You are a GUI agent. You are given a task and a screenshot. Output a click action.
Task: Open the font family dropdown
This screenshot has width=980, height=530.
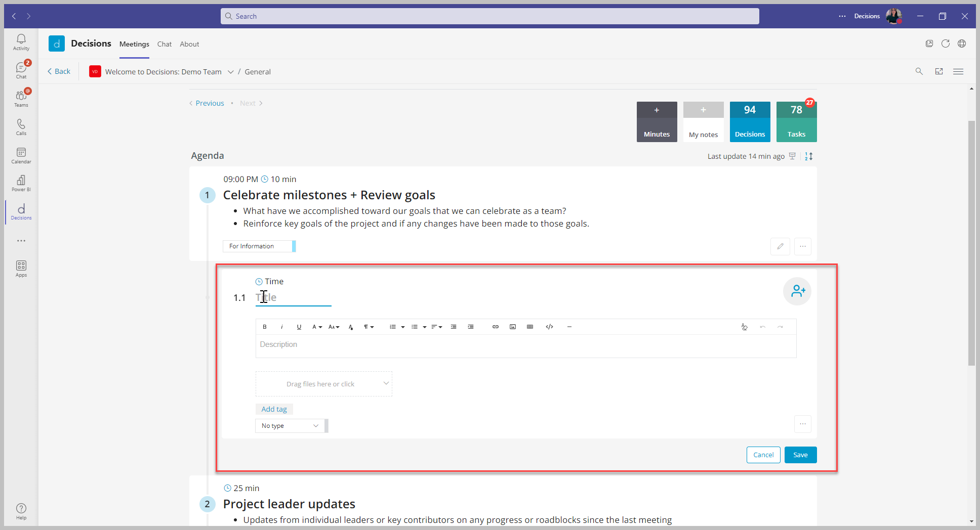click(317, 327)
